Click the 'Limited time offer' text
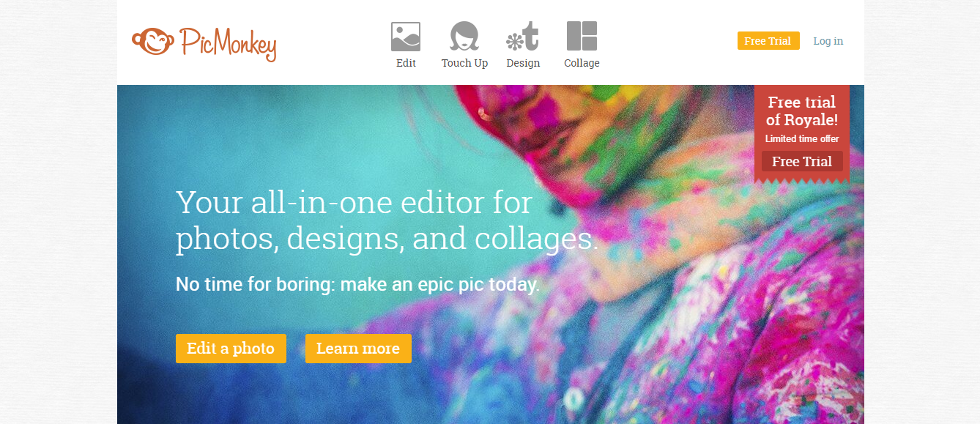The height and width of the screenshot is (424, 980). (x=802, y=139)
